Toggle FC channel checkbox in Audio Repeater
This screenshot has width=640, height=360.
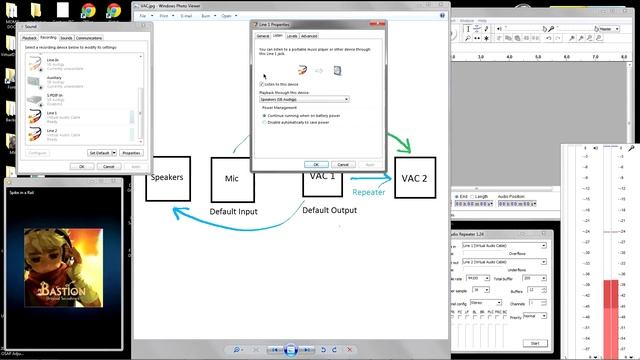(x=460, y=317)
